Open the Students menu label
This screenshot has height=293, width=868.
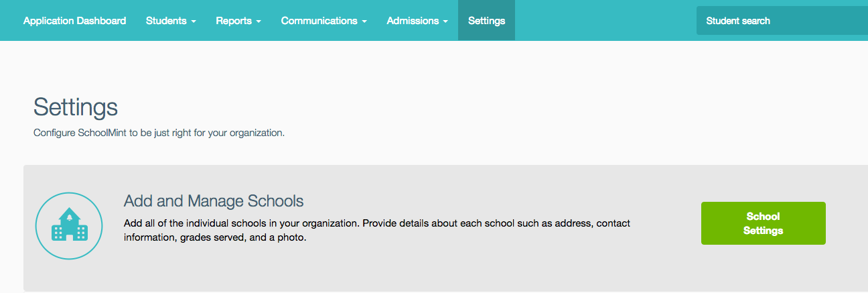(x=166, y=21)
